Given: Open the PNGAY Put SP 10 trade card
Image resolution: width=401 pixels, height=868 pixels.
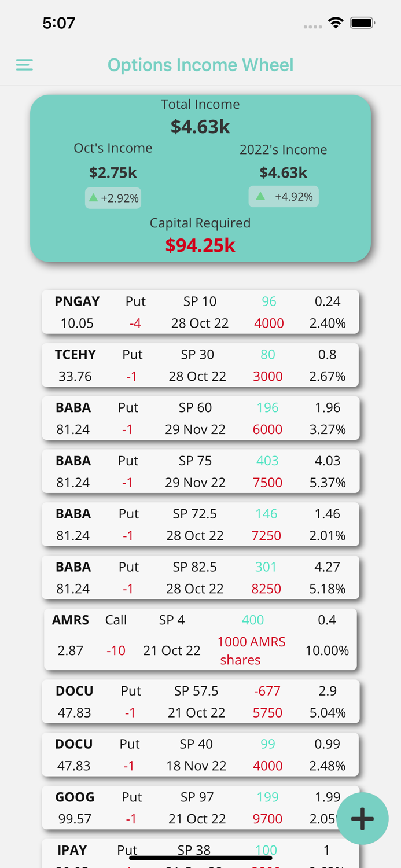Looking at the screenshot, I should (200, 312).
